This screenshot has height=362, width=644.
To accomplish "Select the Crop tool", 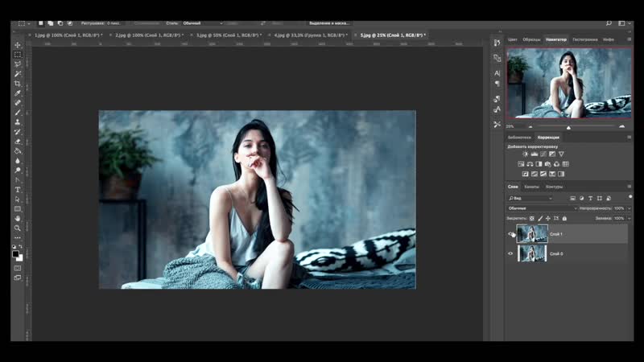I will pyautogui.click(x=17, y=84).
